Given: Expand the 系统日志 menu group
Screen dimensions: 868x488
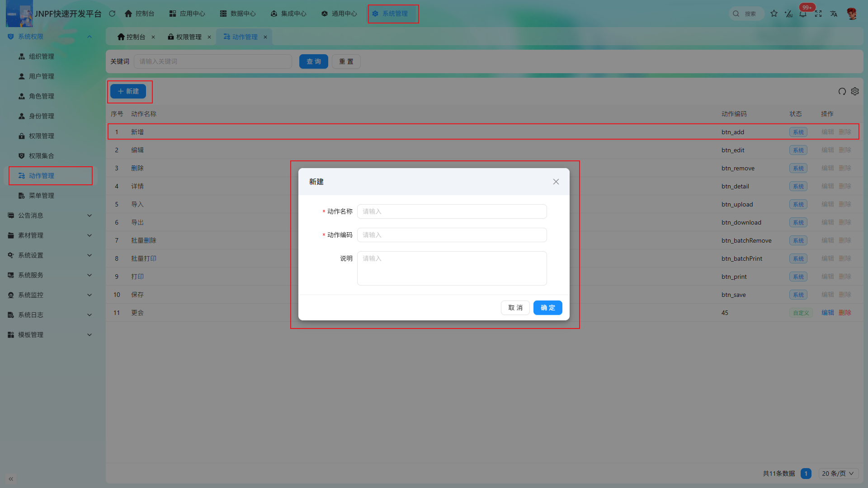Looking at the screenshot, I should point(51,315).
